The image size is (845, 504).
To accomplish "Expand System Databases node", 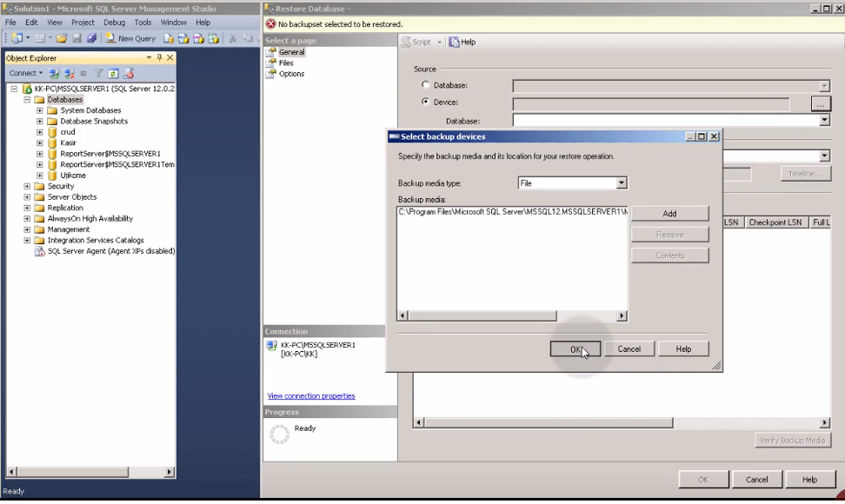I will (40, 110).
